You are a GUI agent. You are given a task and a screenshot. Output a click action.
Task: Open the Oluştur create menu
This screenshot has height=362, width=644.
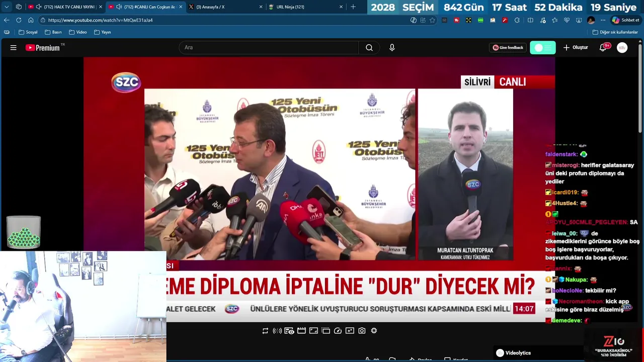point(576,48)
